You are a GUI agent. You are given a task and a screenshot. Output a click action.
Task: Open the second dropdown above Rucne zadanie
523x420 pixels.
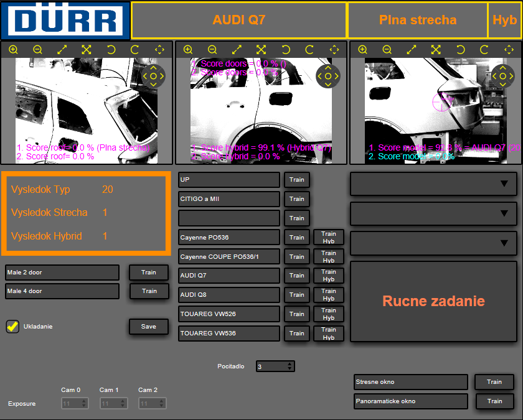(x=433, y=213)
